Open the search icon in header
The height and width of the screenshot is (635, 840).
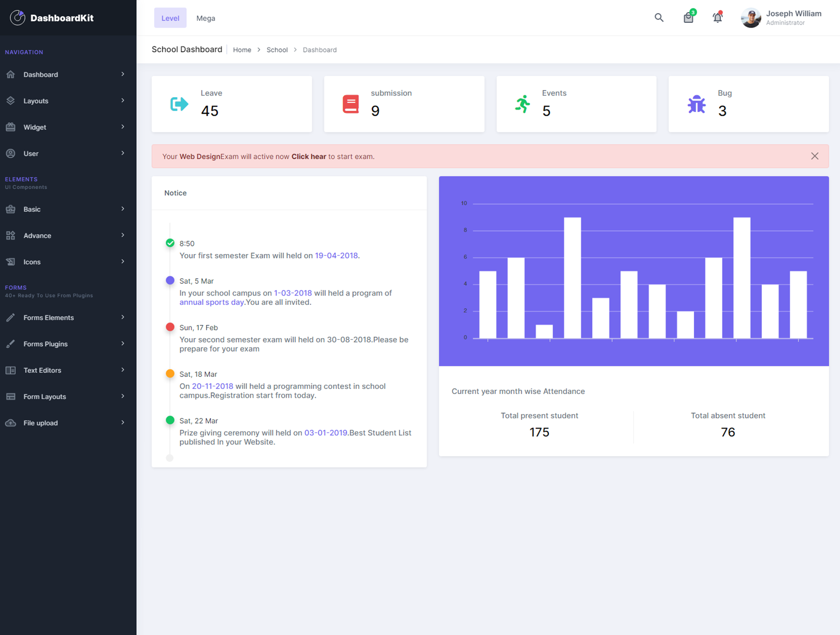659,18
